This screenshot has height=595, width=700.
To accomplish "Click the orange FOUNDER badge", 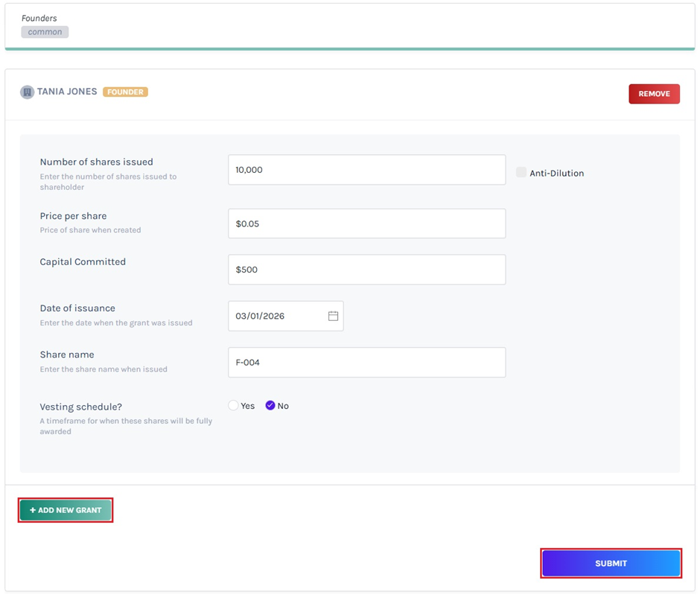I will point(125,92).
